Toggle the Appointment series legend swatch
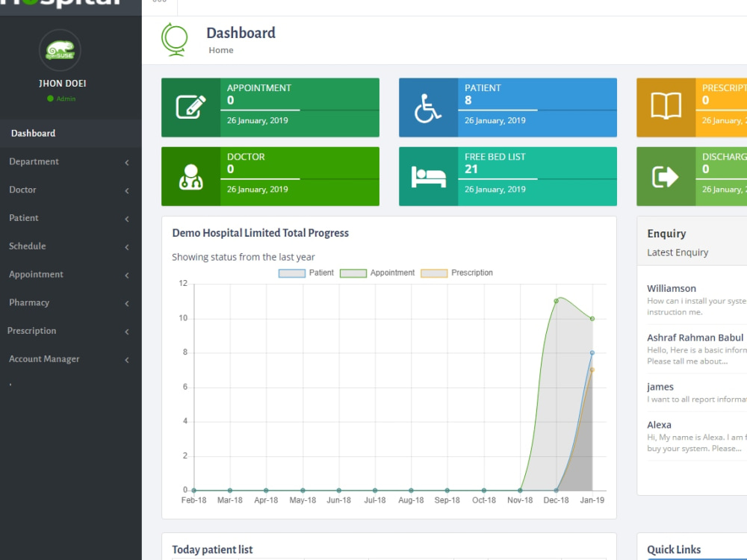 pyautogui.click(x=353, y=273)
